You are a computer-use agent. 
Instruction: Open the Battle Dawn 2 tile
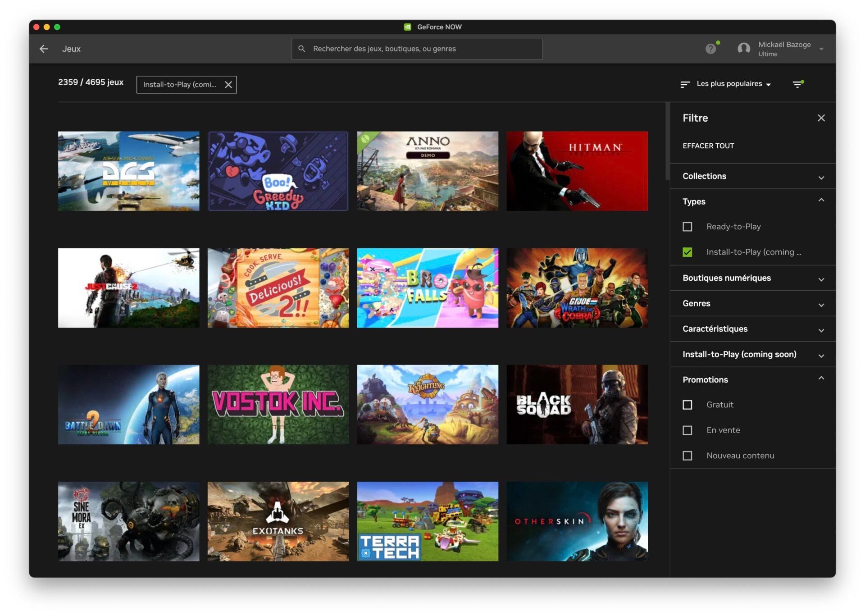(128, 405)
